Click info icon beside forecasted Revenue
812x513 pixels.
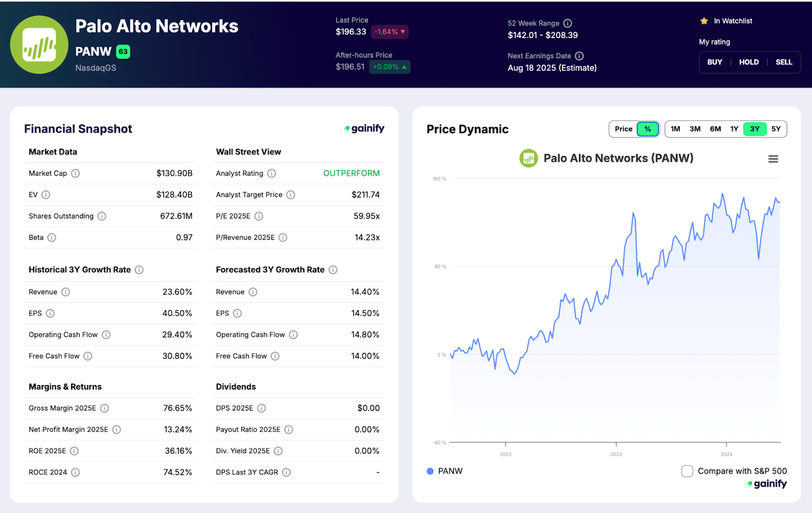point(253,292)
